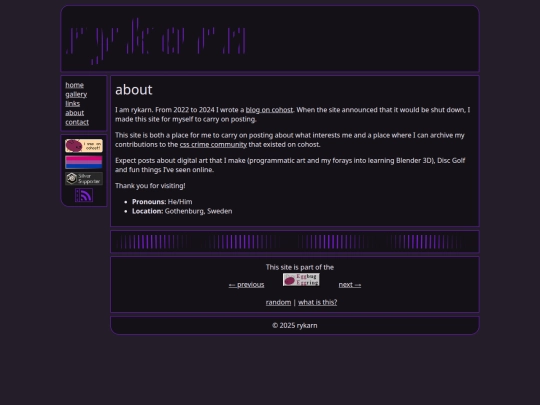
Task: Click the 'Location: Gothenburg, Sweden' item
Action: coord(182,211)
